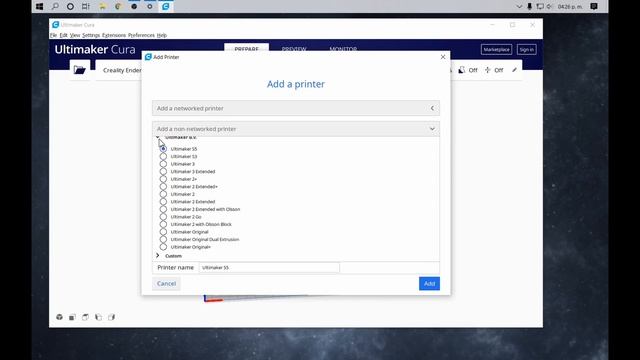Open the notification center icon
This screenshot has height=360, width=640.
click(594, 6)
